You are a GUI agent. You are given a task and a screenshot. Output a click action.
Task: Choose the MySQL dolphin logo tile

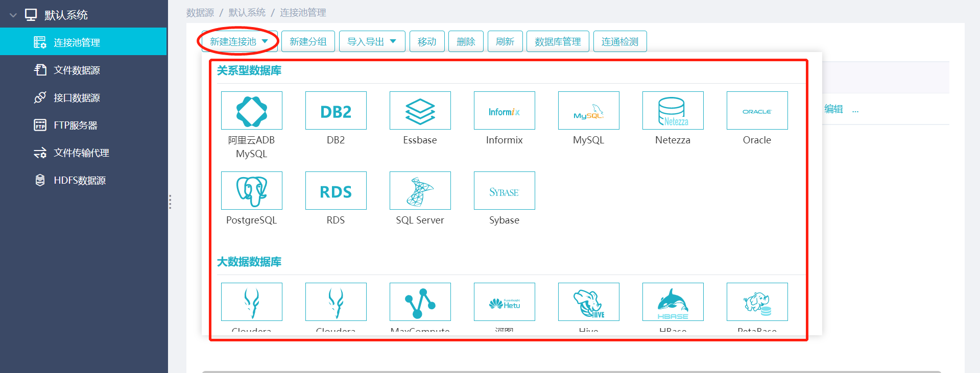click(589, 111)
